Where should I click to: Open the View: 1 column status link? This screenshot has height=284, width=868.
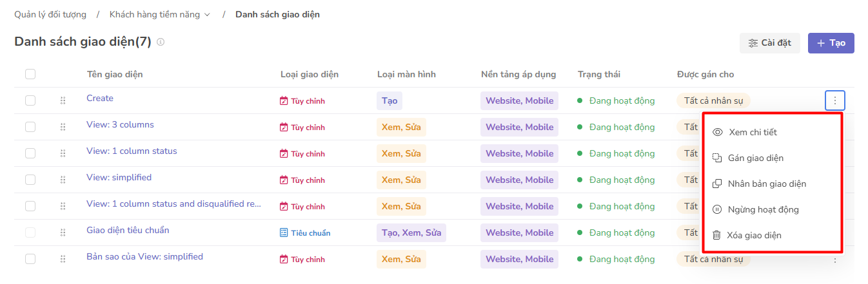[132, 151]
